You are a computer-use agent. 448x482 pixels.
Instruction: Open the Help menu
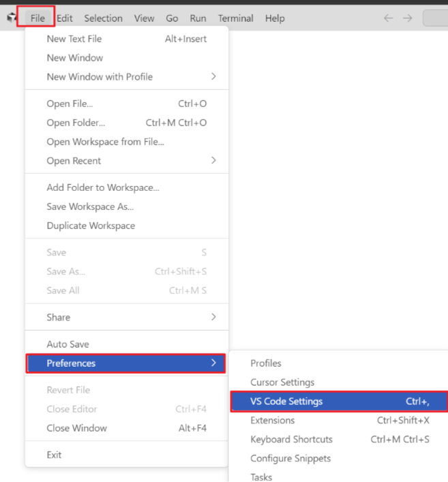pyautogui.click(x=275, y=18)
